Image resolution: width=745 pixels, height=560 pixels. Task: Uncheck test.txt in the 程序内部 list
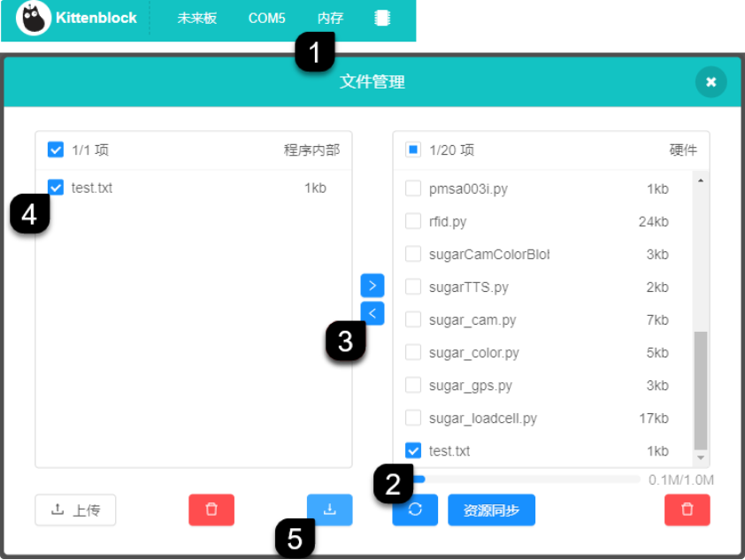coord(56,188)
